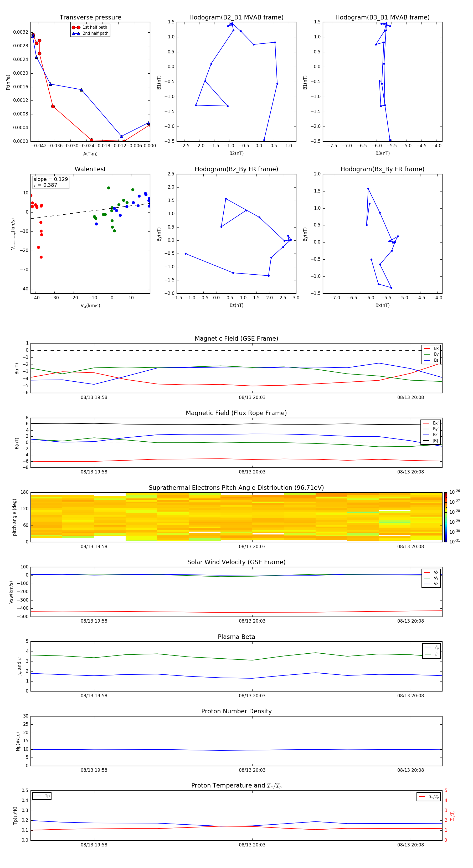This screenshot has width=473, height=868.
Task: Click the 'Vy' legend entry
Action: pyautogui.click(x=431, y=578)
